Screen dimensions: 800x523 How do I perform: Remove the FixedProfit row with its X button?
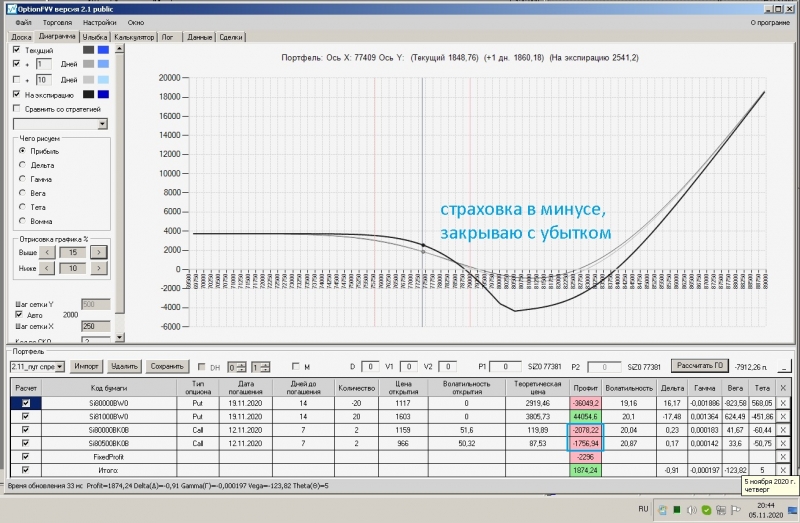tap(783, 457)
